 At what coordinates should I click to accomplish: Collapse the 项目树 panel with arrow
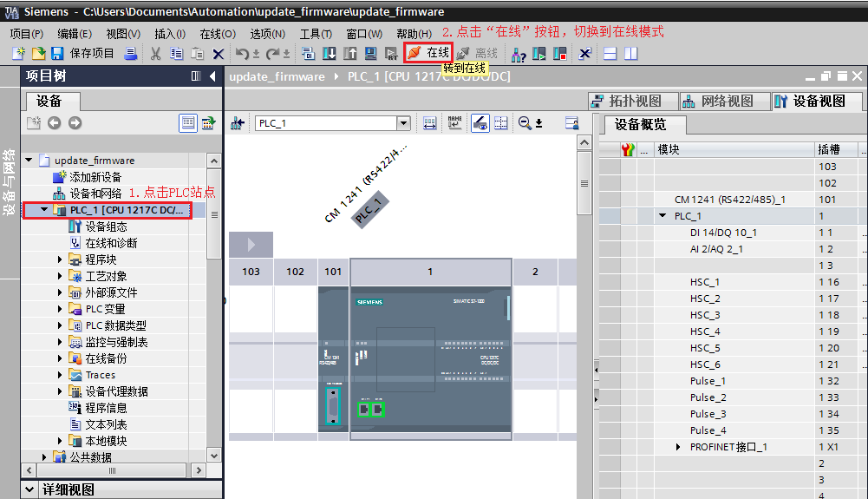click(x=212, y=76)
